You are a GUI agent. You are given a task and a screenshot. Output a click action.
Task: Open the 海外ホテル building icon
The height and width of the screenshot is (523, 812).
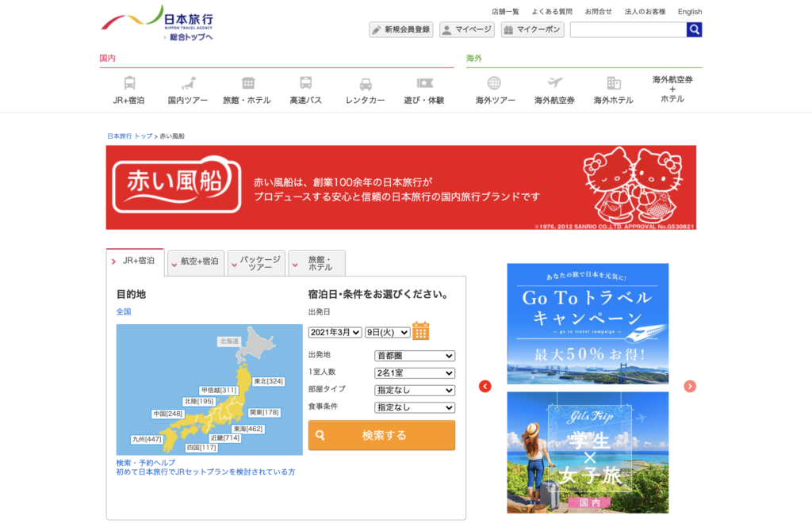pyautogui.click(x=614, y=82)
